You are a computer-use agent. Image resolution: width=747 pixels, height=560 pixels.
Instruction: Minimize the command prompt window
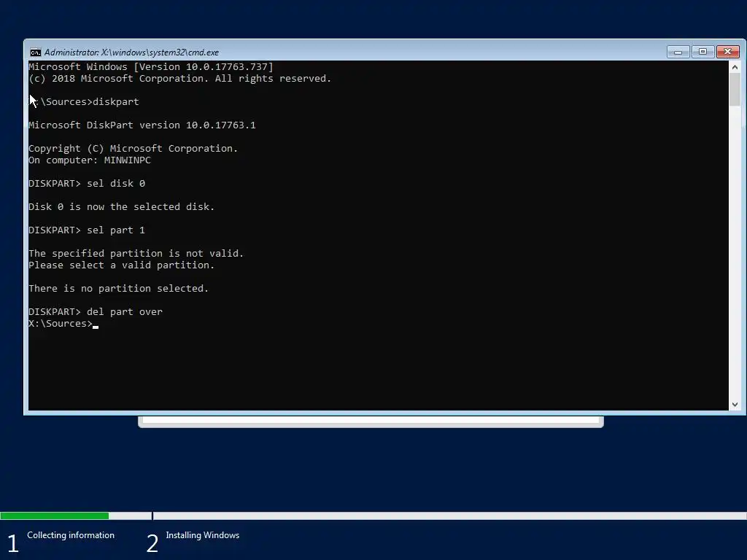click(678, 52)
